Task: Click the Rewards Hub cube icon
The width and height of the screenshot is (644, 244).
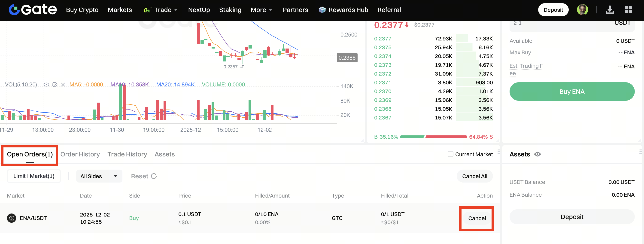Action: [322, 10]
